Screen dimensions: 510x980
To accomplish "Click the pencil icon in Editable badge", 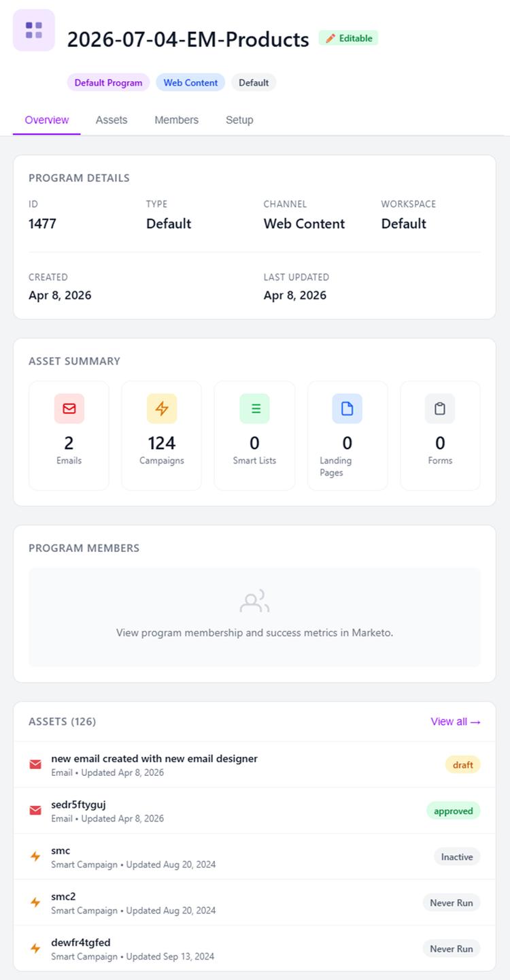I will click(330, 38).
